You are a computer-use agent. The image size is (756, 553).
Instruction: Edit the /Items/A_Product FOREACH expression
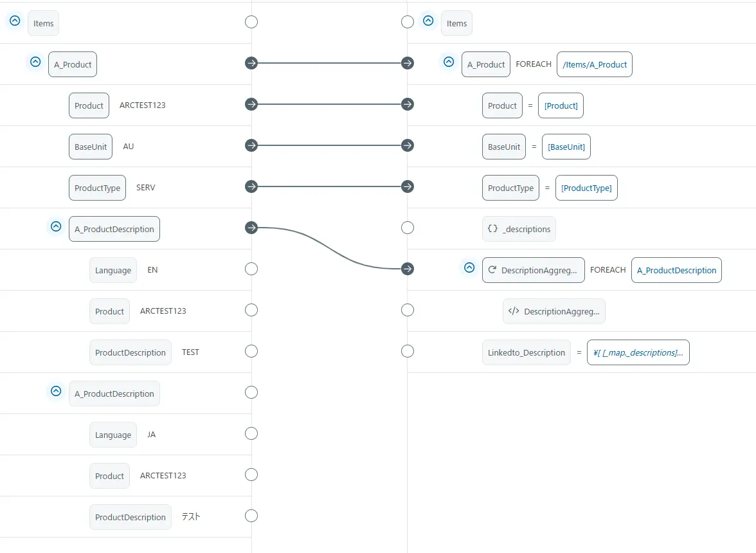[x=595, y=64]
